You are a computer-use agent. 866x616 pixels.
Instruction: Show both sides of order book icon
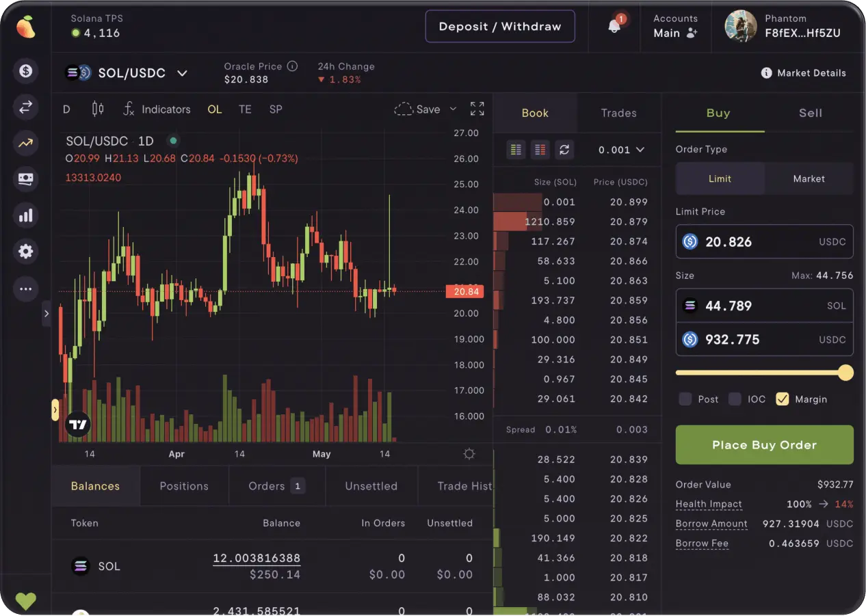(516, 149)
